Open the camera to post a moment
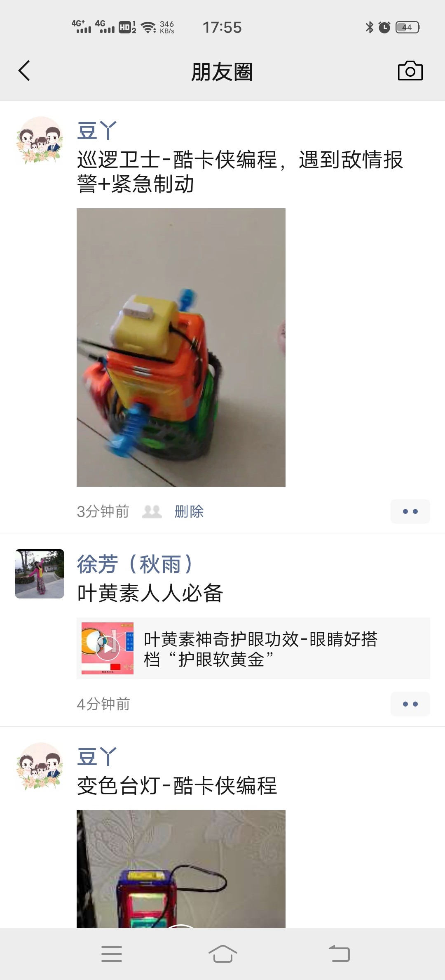Screen dimensions: 445x980 (410, 71)
